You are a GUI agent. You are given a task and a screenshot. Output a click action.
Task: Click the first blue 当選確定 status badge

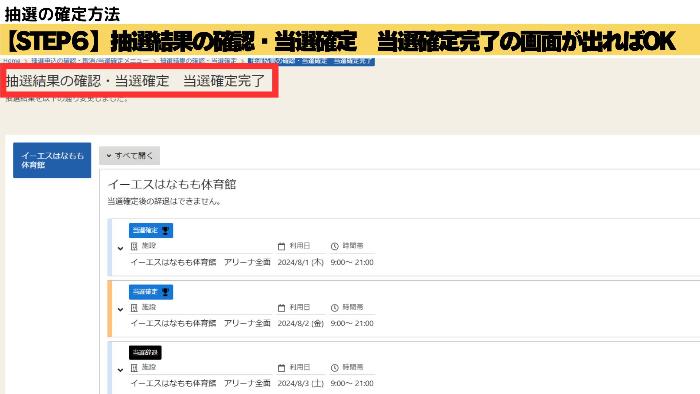point(151,231)
